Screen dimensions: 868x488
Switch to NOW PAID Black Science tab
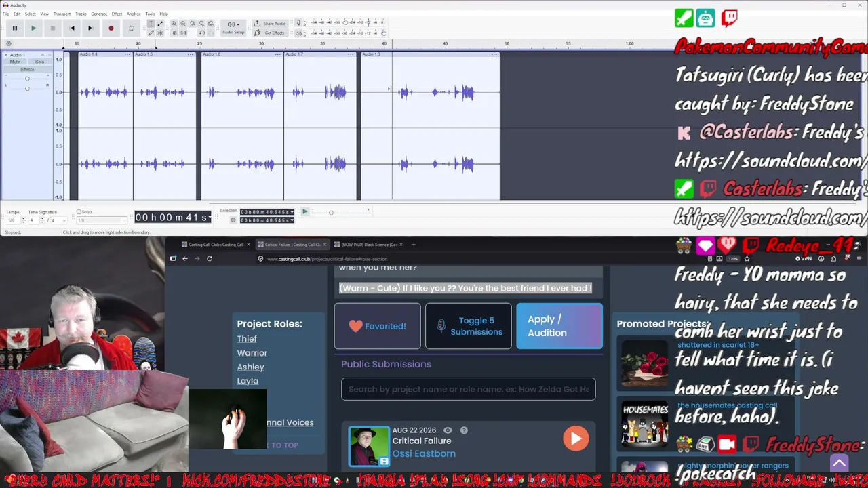coord(368,245)
